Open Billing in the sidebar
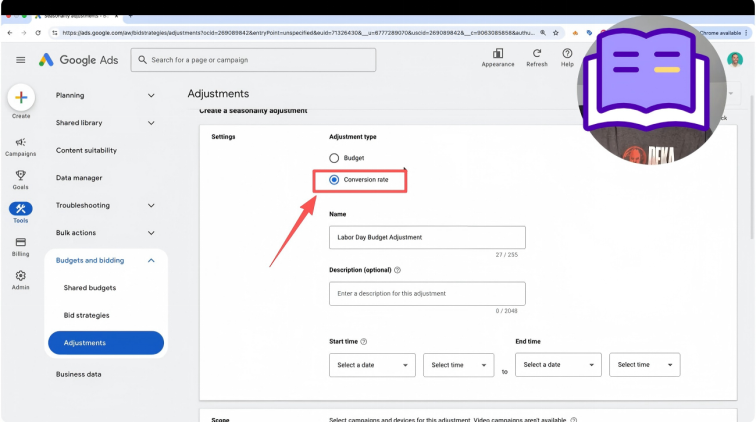This screenshot has height=422, width=756. click(20, 246)
